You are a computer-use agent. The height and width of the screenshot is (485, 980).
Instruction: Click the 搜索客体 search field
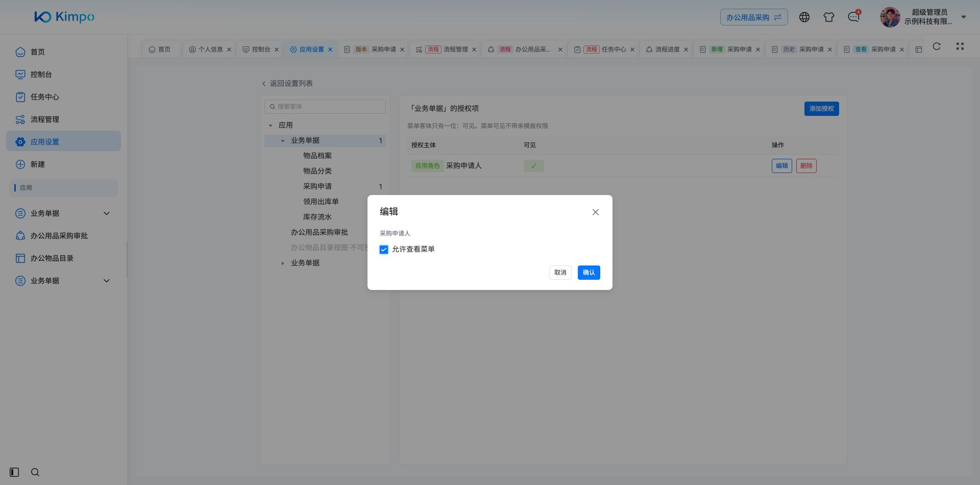pyautogui.click(x=325, y=107)
